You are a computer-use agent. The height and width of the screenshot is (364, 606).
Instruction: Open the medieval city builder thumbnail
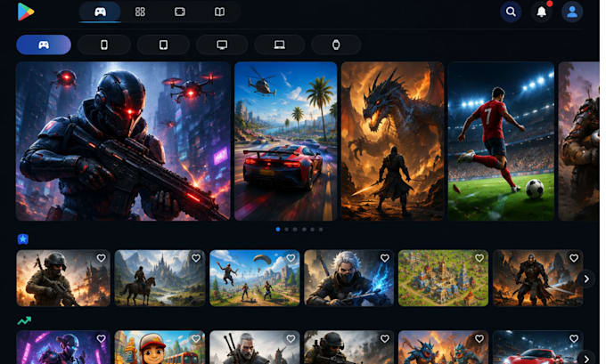[x=443, y=278]
